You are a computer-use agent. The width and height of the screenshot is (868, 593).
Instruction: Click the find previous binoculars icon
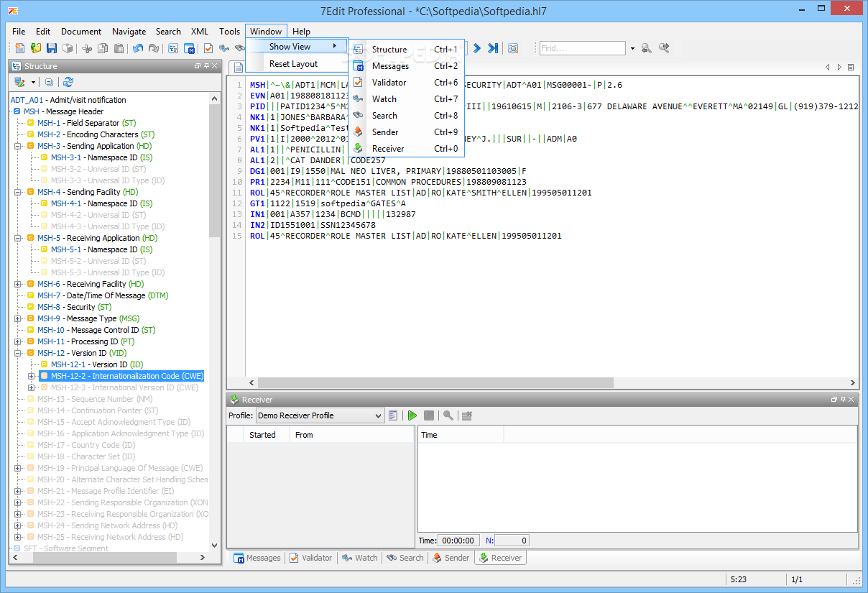coord(647,48)
